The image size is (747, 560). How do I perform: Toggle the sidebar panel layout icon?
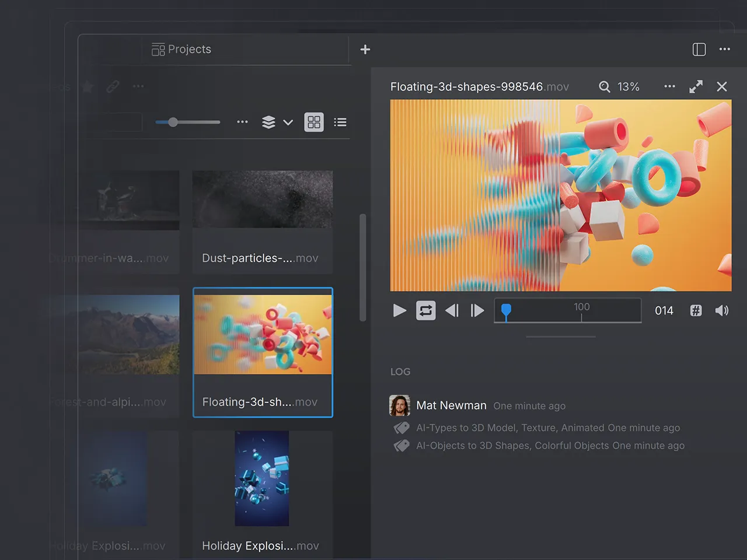click(x=699, y=50)
